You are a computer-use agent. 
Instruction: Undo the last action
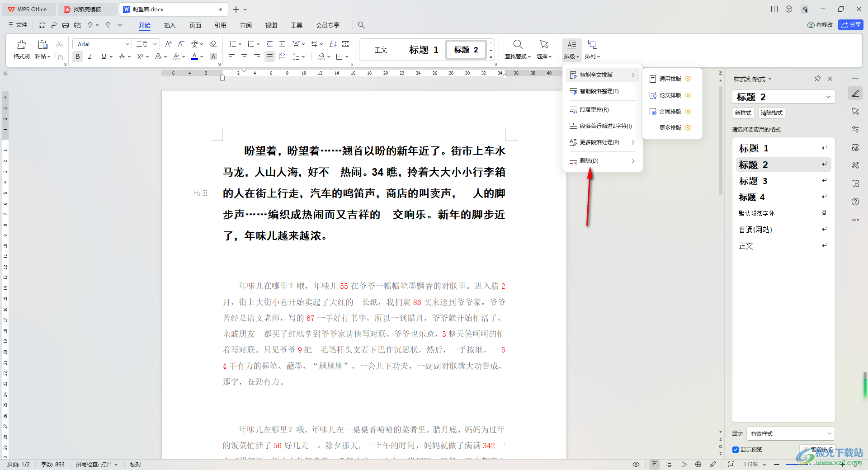pyautogui.click(x=90, y=25)
